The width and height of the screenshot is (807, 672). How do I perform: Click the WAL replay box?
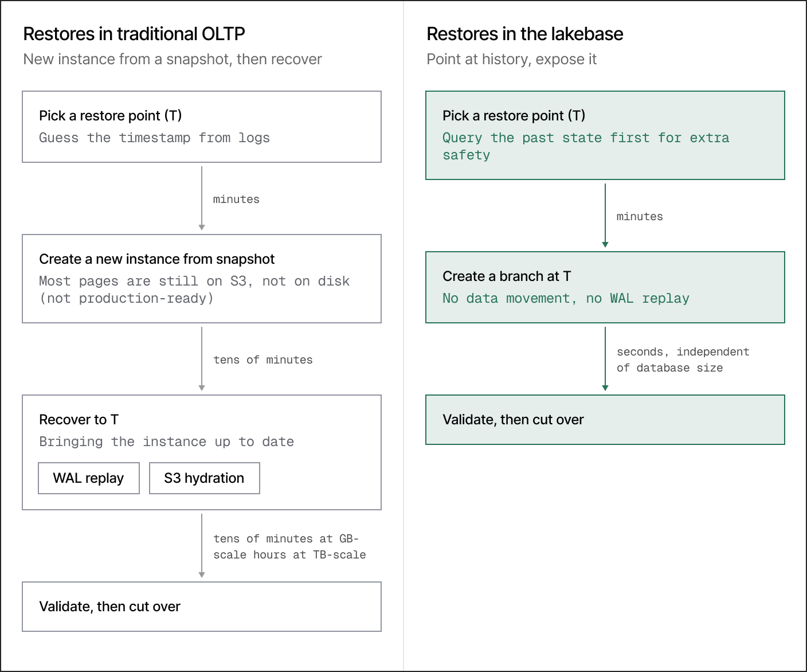[89, 478]
